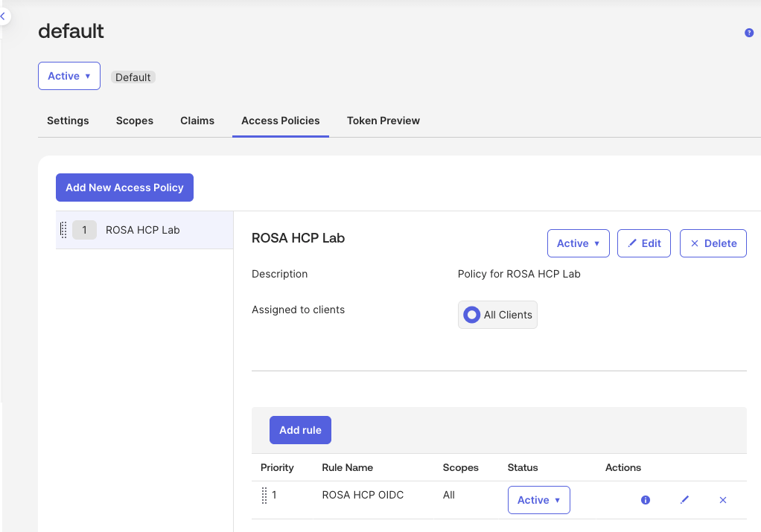Click the Edit policy button
The image size is (761, 532).
[644, 243]
